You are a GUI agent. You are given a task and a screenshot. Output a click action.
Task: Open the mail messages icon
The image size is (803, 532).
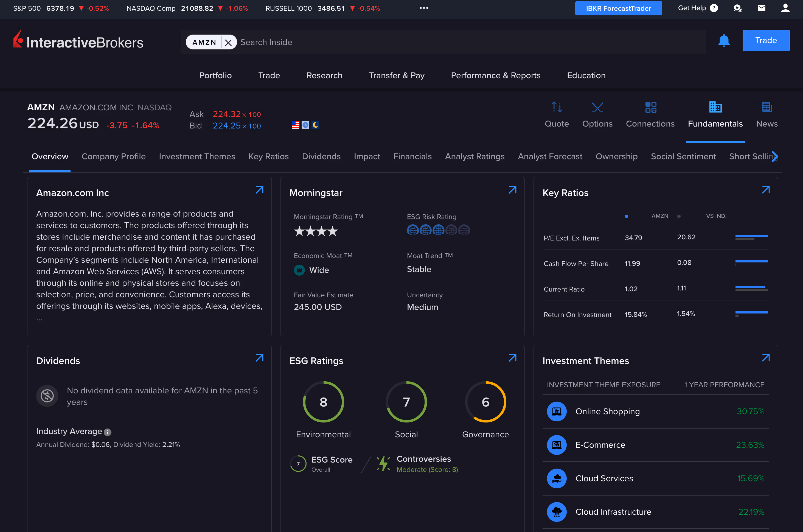click(x=761, y=8)
